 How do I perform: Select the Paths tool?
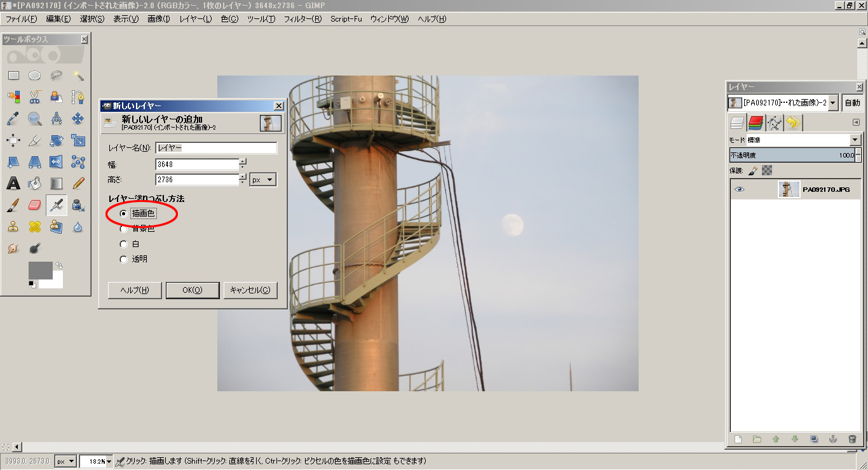click(78, 97)
